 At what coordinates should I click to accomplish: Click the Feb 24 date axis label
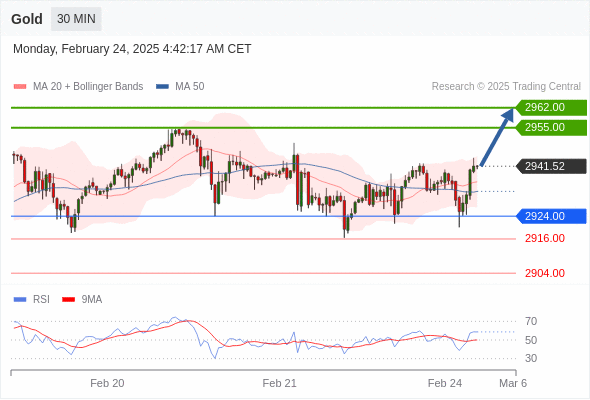tap(445, 383)
